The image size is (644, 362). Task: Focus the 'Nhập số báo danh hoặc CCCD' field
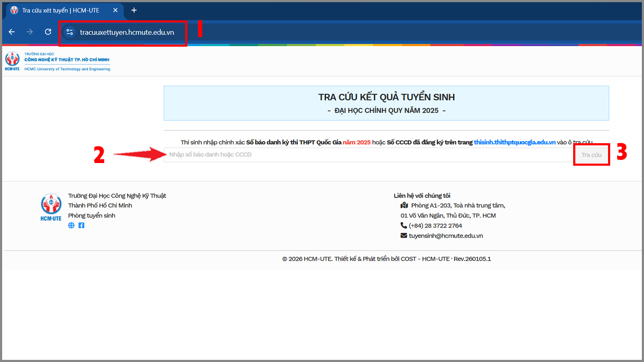[369, 155]
